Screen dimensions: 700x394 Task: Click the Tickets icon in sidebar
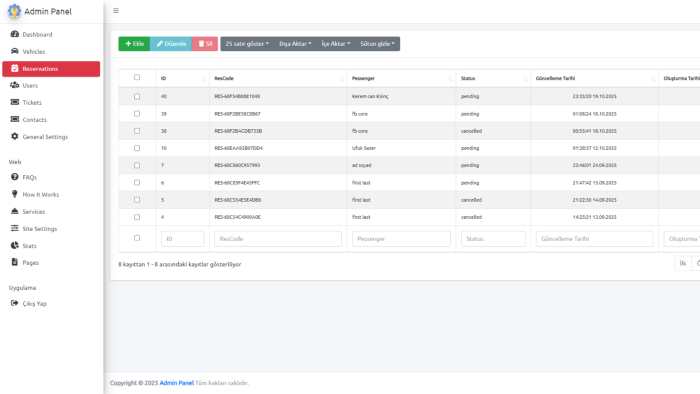click(15, 102)
